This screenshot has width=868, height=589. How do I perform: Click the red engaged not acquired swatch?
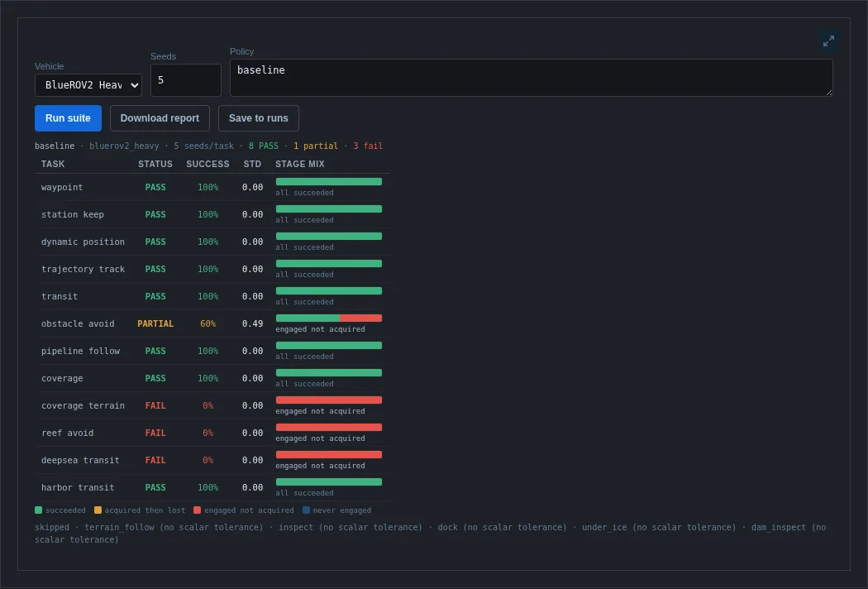[197, 510]
